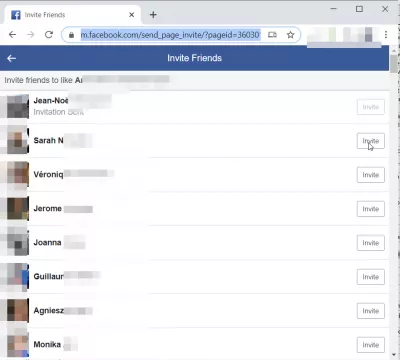Bookmark this page with the star icon

[x=290, y=35]
